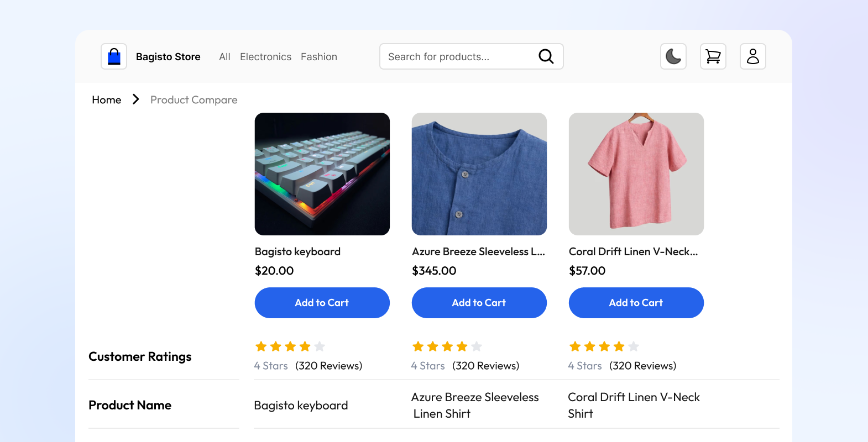Click the Customer Ratings row label
The image size is (868, 442).
click(140, 357)
